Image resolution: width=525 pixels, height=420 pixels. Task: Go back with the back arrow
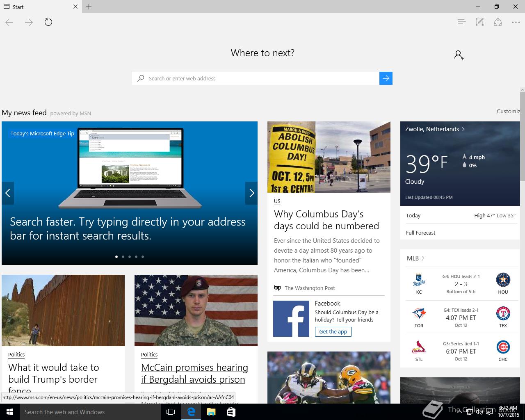[x=9, y=22]
